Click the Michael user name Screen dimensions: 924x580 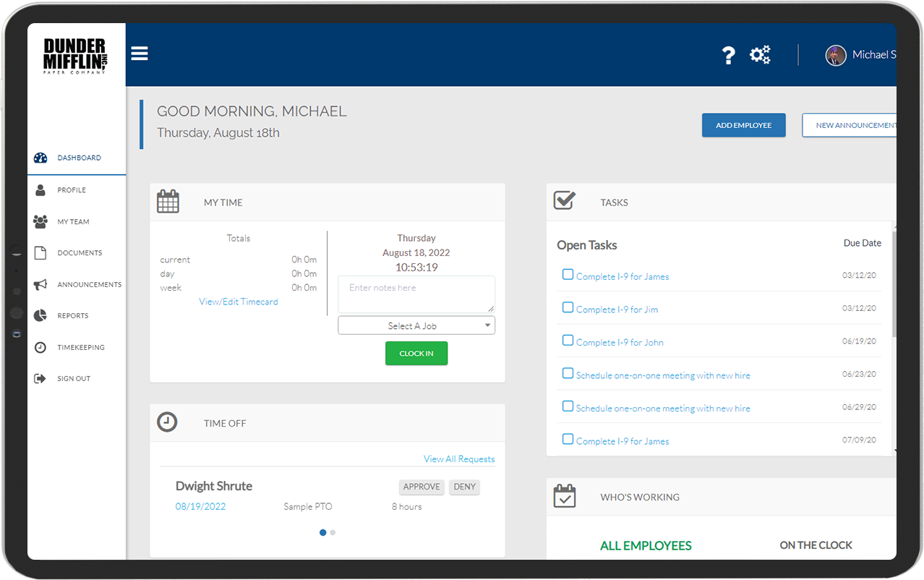(874, 55)
